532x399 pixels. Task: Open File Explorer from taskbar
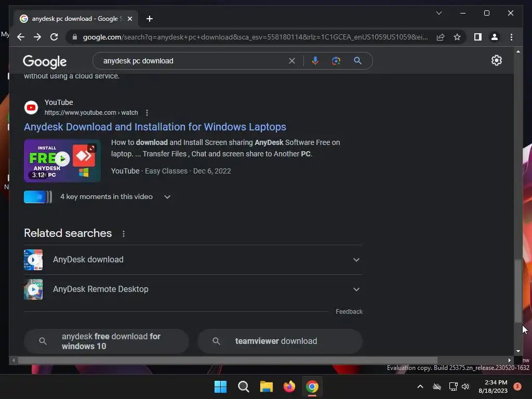pyautogui.click(x=267, y=387)
